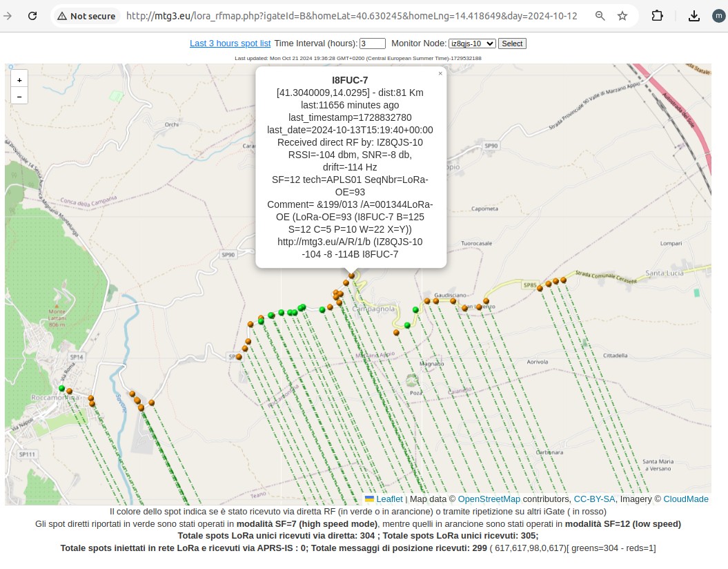
Task: Open the CloudMade link
Action: (x=686, y=499)
